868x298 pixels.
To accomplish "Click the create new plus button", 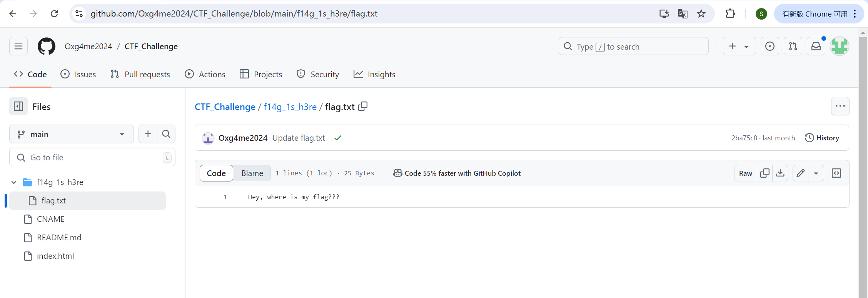I will coord(732,47).
